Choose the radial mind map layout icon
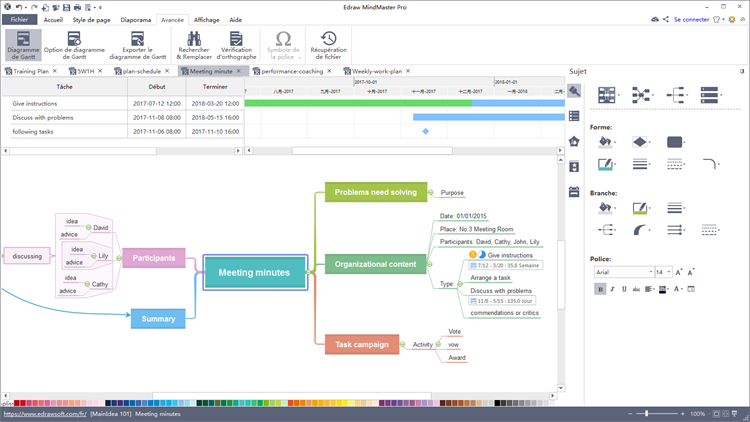Image resolution: width=750 pixels, height=422 pixels. pos(640,95)
